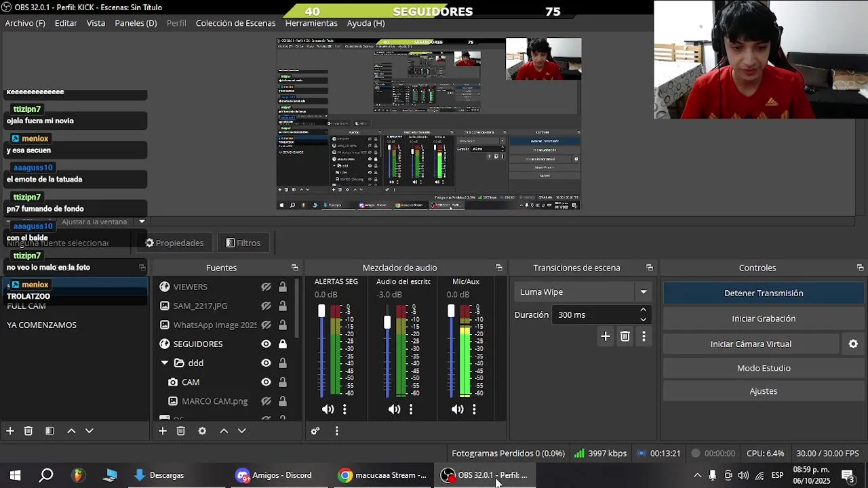The width and height of the screenshot is (868, 488).
Task: Open Mic/Aux channel options menu
Action: [474, 409]
